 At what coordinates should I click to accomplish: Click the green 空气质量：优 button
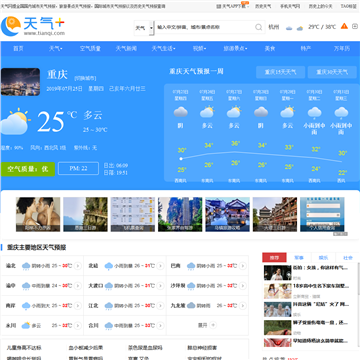28,169
